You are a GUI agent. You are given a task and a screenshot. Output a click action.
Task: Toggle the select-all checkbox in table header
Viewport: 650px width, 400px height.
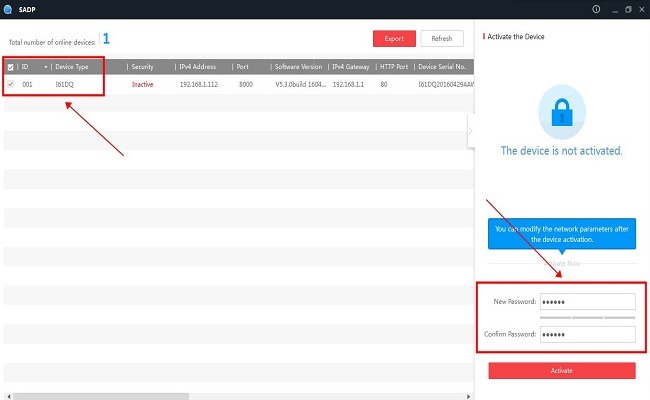tap(11, 67)
